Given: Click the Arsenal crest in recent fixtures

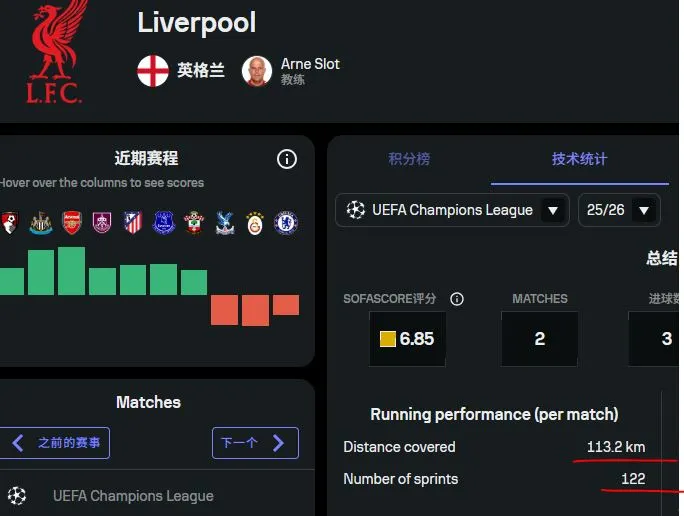Looking at the screenshot, I should tap(71, 223).
